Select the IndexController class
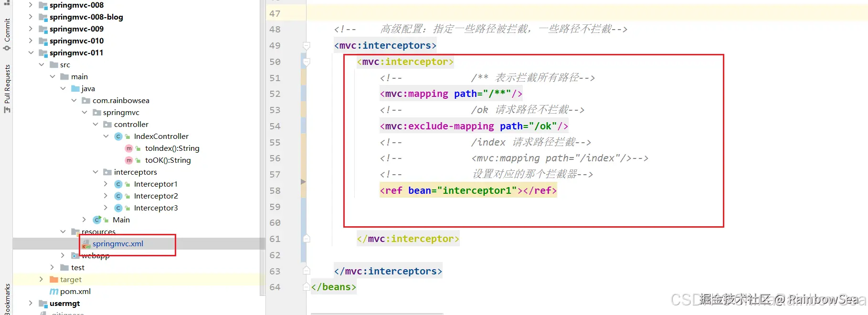 [x=161, y=136]
